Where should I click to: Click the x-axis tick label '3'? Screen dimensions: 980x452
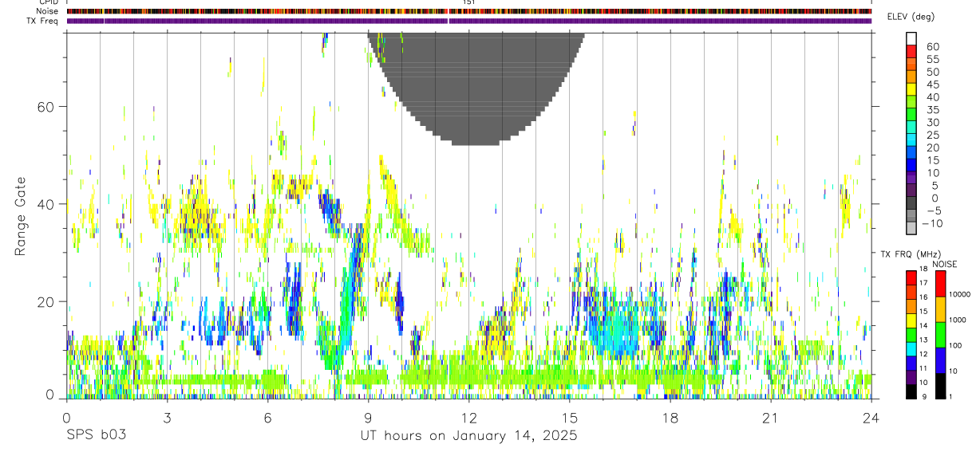[167, 417]
